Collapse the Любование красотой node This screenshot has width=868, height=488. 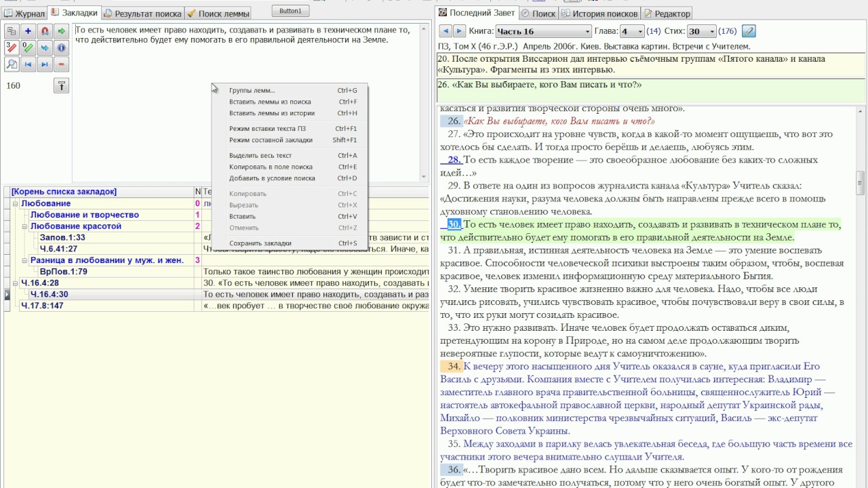point(24,226)
